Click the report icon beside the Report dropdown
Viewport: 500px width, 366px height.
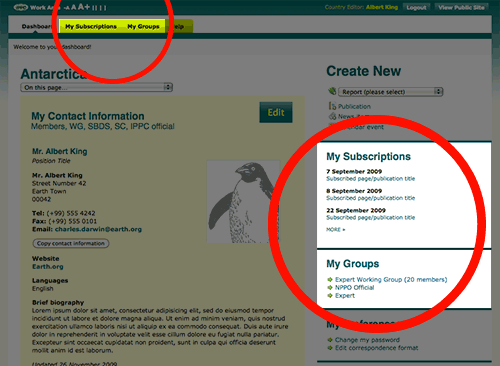coord(332,91)
